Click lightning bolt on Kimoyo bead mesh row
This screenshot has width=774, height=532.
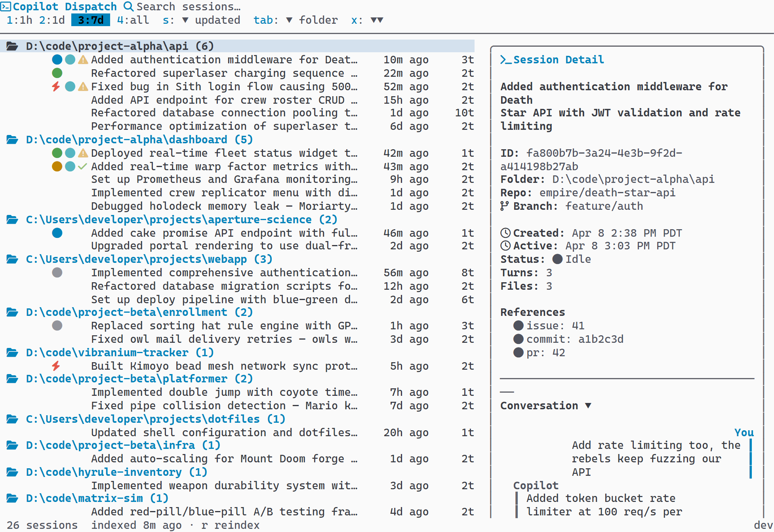click(x=56, y=366)
